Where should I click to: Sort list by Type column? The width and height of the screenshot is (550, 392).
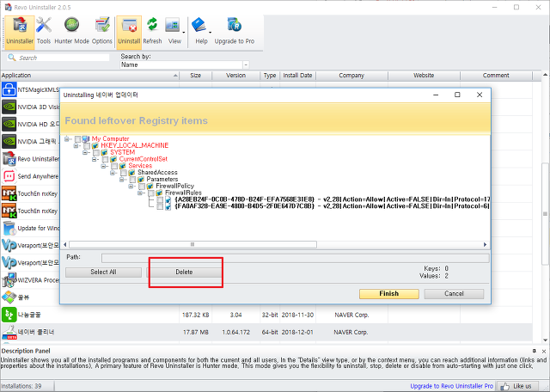point(270,76)
